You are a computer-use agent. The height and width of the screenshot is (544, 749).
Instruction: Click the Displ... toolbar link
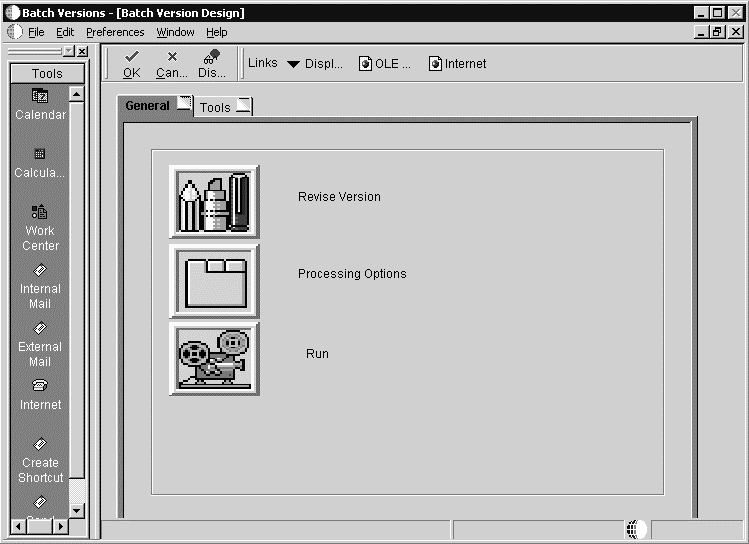(x=323, y=64)
